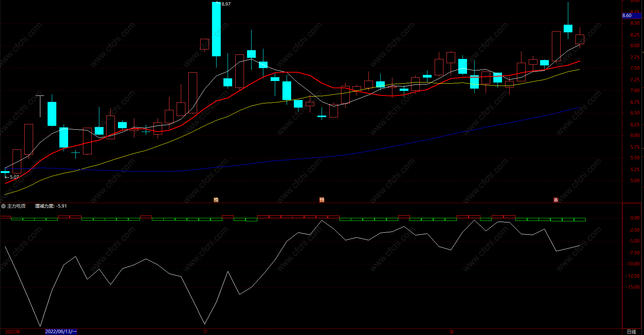Image resolution: width=644 pixels, height=335 pixels.
Task: Click the 5.00 price axis value
Action: (635, 181)
